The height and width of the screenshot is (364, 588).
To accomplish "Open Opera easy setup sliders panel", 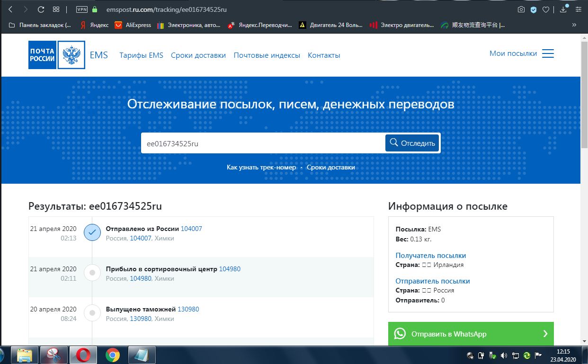I will tap(578, 9).
